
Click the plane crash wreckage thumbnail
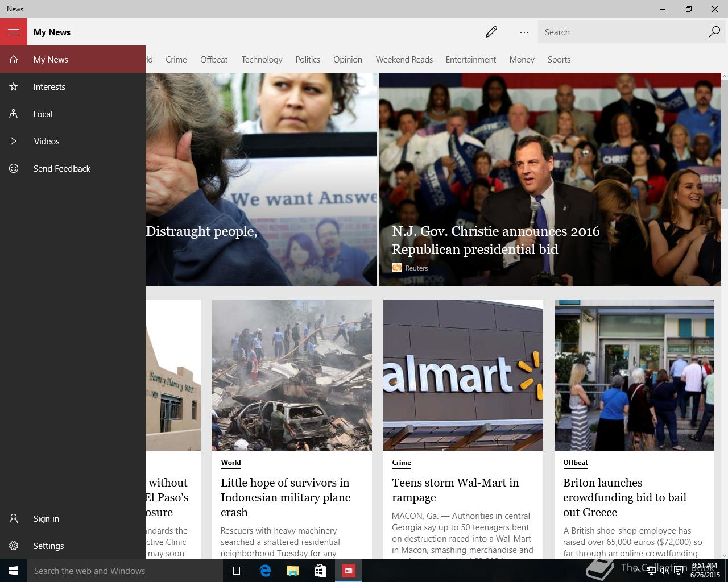click(x=292, y=375)
